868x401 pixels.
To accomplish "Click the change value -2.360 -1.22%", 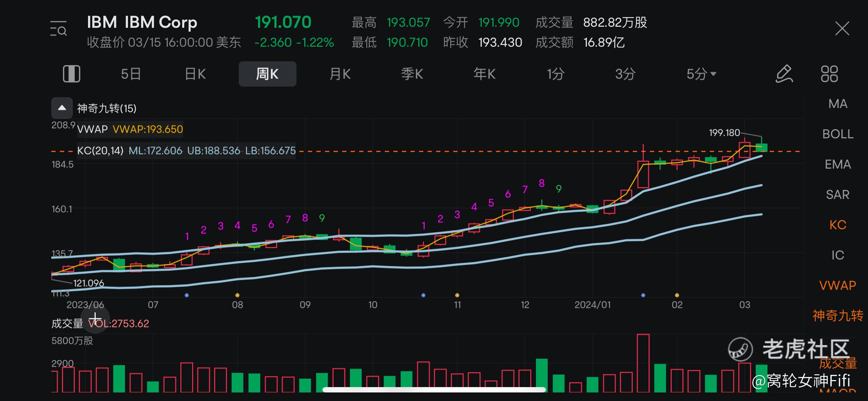I will pos(294,42).
